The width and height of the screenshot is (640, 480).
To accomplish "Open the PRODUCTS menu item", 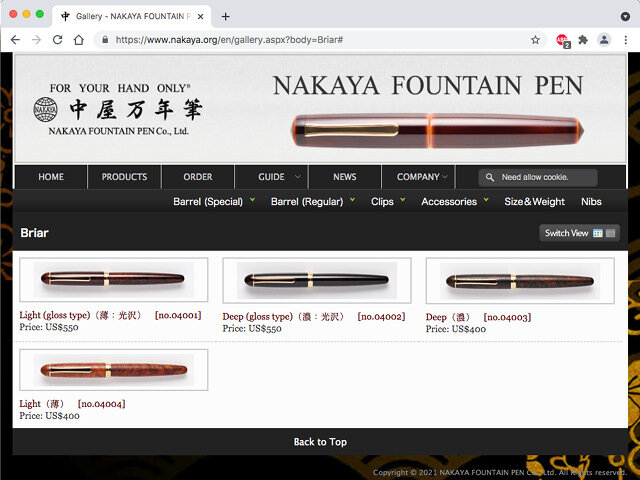I will [124, 177].
